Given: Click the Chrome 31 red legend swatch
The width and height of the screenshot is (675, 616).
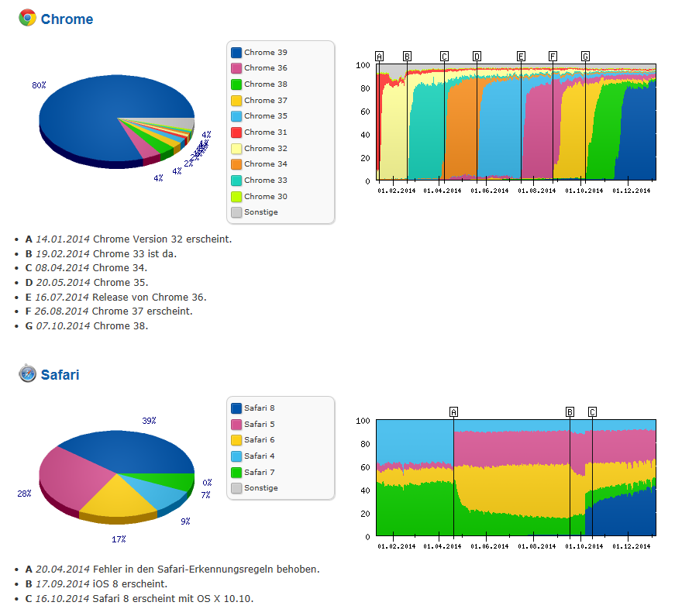Looking at the screenshot, I should [236, 132].
